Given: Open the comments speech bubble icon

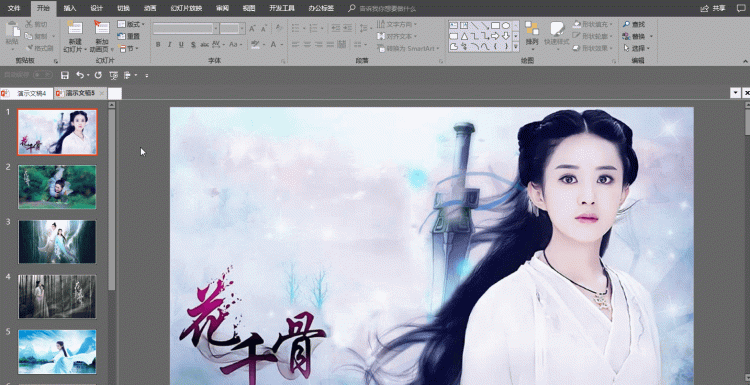Looking at the screenshot, I should coord(741,8).
